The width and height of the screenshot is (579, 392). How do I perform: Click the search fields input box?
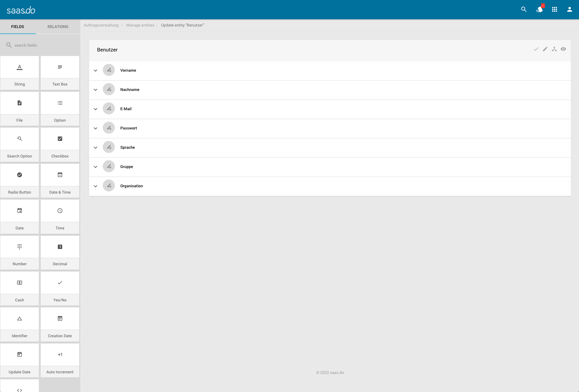click(x=42, y=45)
